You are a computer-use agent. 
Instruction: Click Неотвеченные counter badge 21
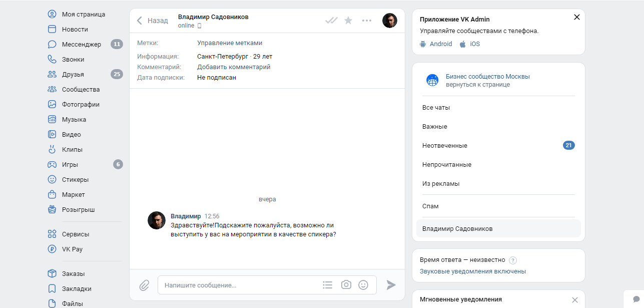(569, 146)
